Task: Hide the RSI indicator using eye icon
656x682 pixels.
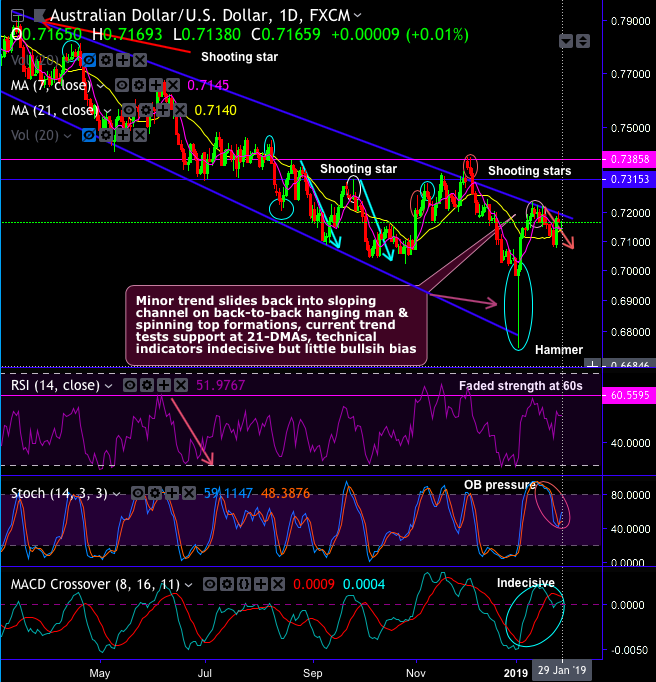Action: tap(130, 385)
